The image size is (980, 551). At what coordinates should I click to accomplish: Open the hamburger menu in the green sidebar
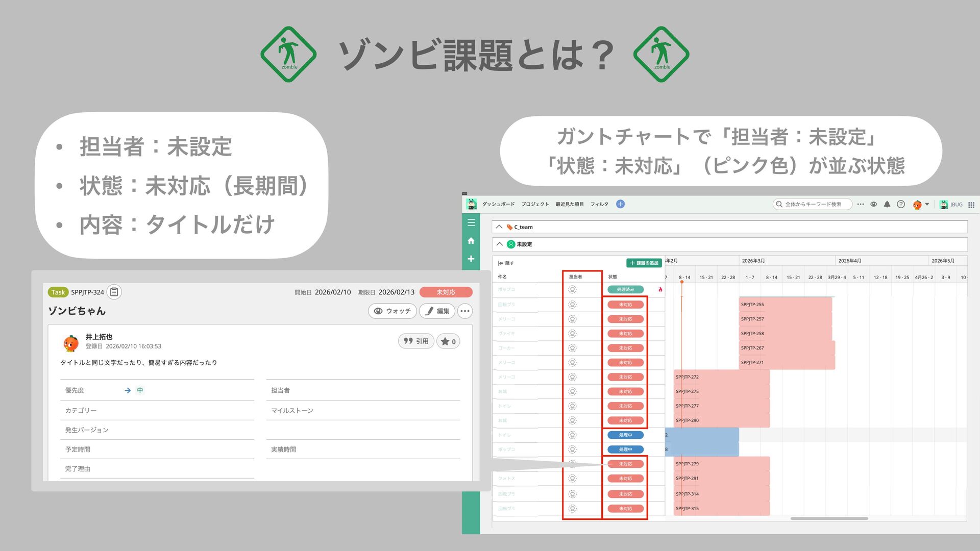coord(471,222)
